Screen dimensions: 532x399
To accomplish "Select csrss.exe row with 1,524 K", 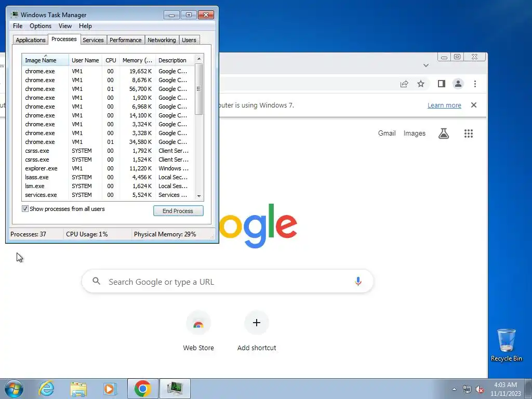I will click(109, 159).
